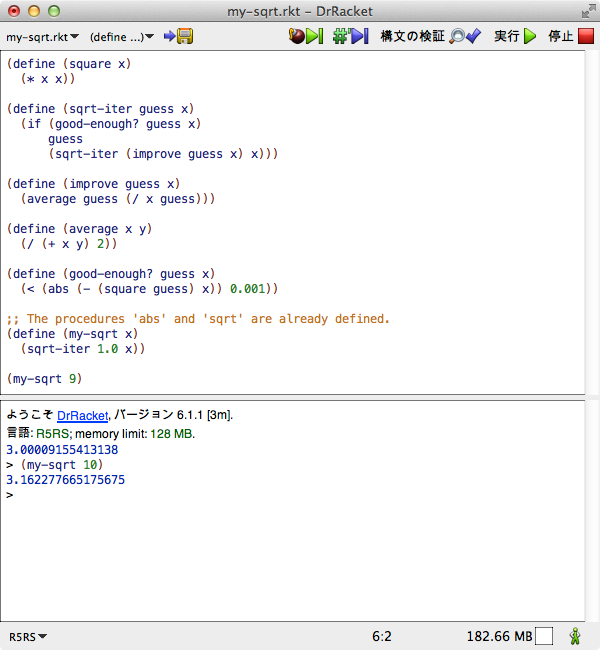Launch the macro stepper icon

pos(351,36)
